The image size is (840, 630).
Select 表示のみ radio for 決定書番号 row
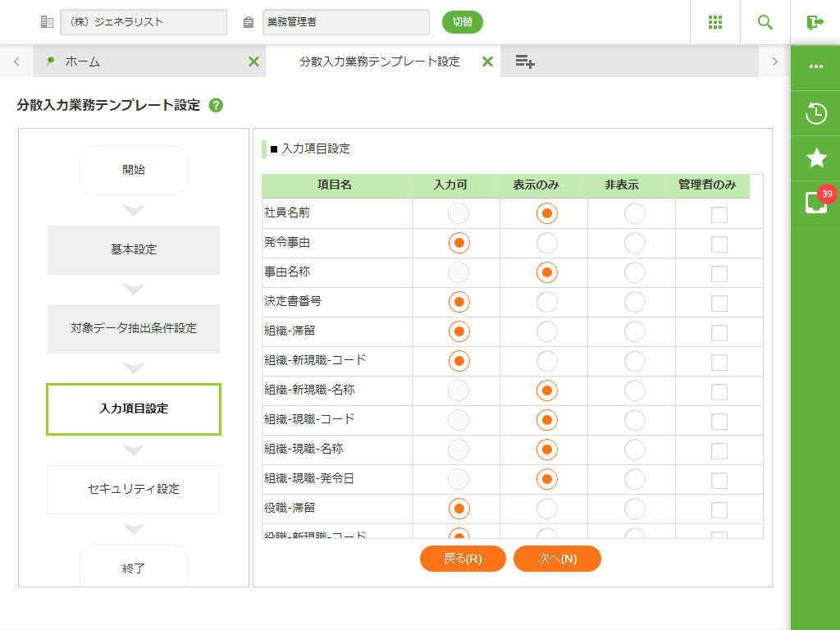click(546, 302)
